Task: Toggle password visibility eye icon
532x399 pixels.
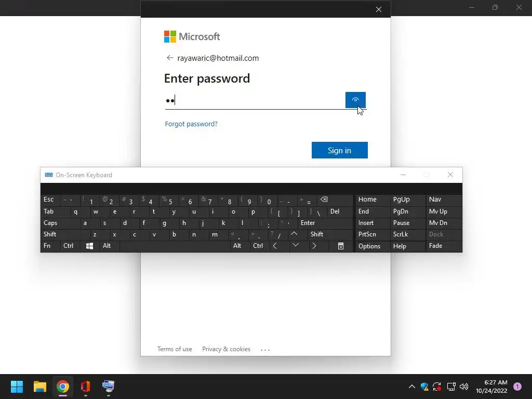Action: pyautogui.click(x=355, y=100)
